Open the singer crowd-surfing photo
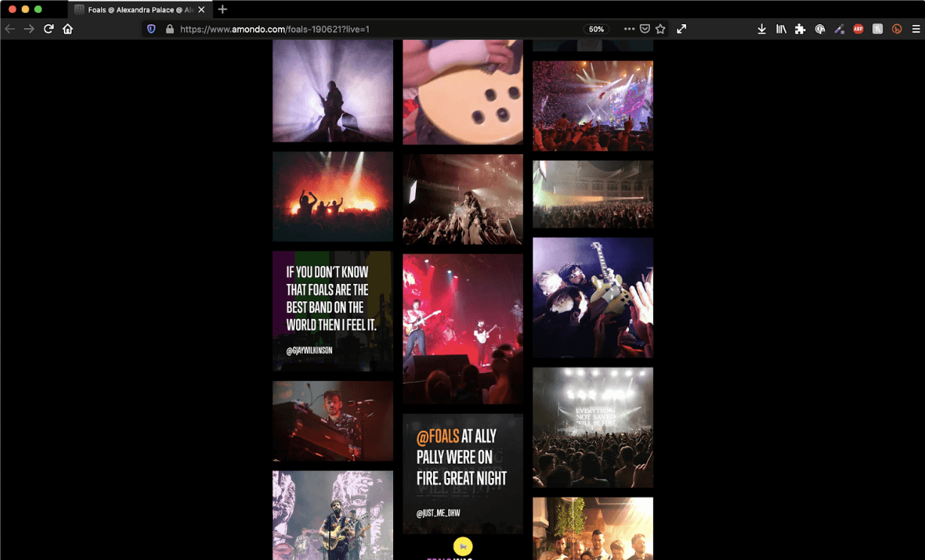Screen dimensions: 925x560 (x=462, y=199)
